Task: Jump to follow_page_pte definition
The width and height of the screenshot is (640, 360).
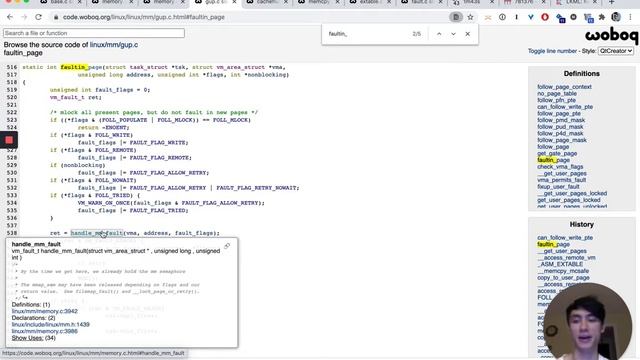Action: 559,113
